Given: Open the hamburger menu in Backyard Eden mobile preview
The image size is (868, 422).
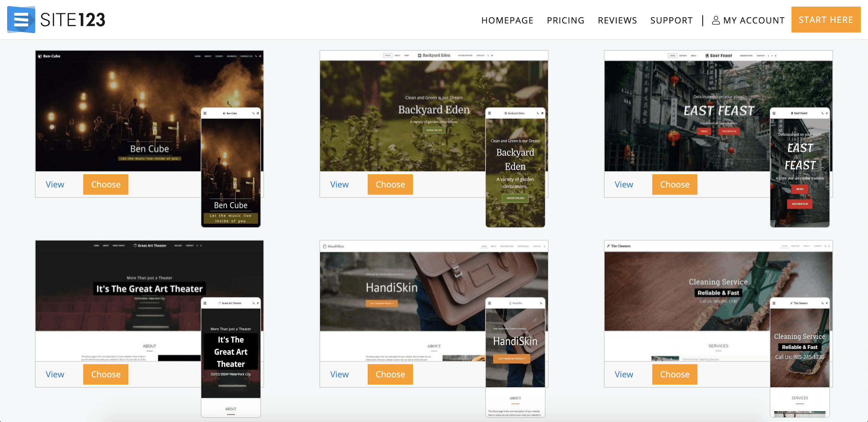Looking at the screenshot, I should pyautogui.click(x=489, y=113).
